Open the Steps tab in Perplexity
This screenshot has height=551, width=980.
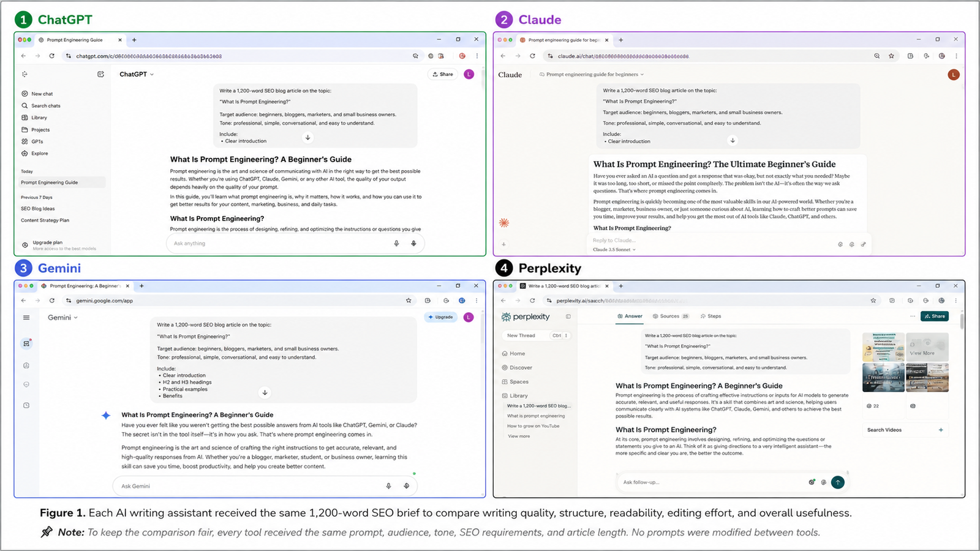pyautogui.click(x=710, y=317)
